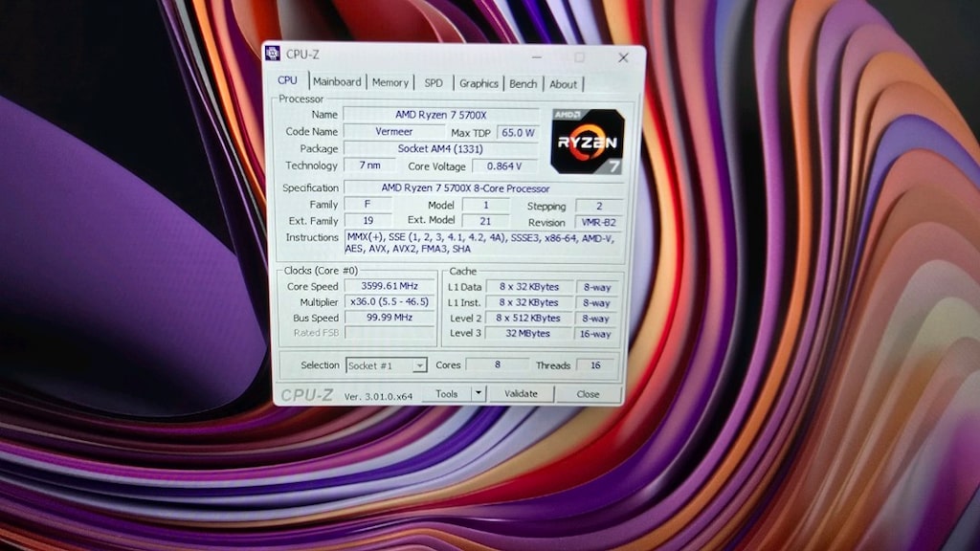Click the Tools button

click(x=446, y=393)
